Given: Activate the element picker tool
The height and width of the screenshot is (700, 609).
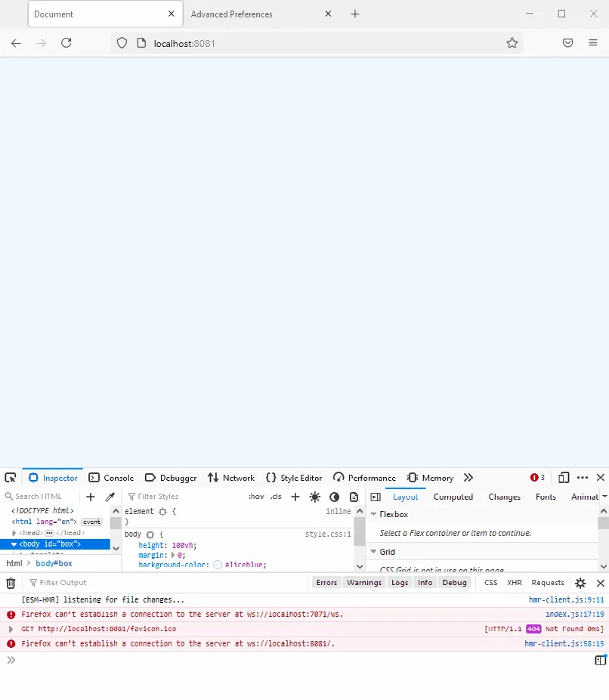Looking at the screenshot, I should (11, 477).
